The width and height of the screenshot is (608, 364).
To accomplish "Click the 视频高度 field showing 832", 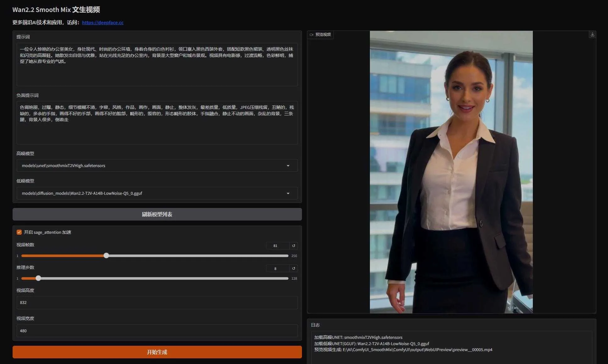I will [157, 302].
